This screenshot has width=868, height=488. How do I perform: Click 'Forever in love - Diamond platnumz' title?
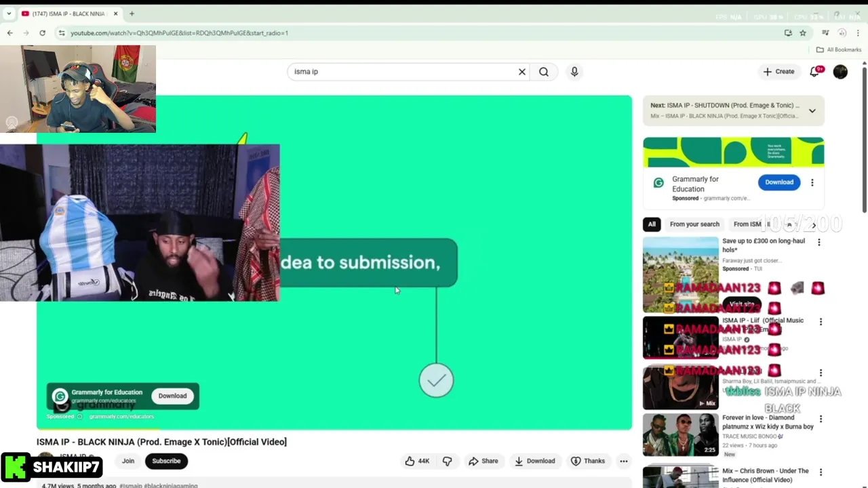(x=768, y=422)
